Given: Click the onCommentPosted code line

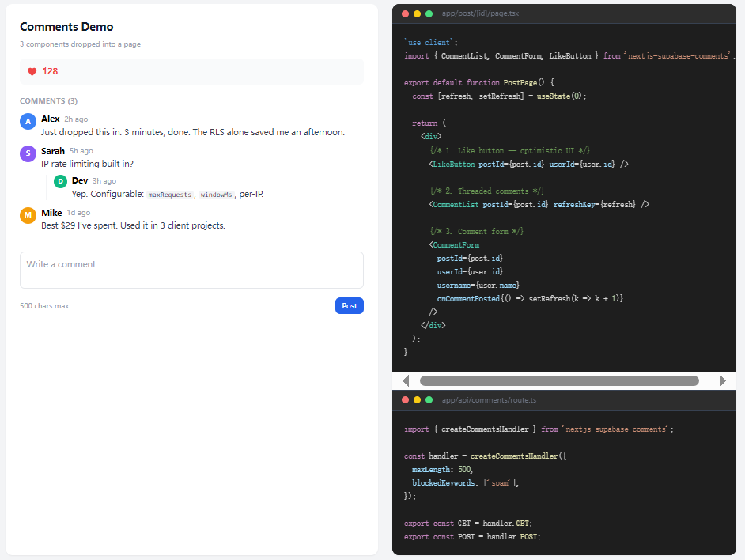Looking at the screenshot, I should tap(530, 298).
